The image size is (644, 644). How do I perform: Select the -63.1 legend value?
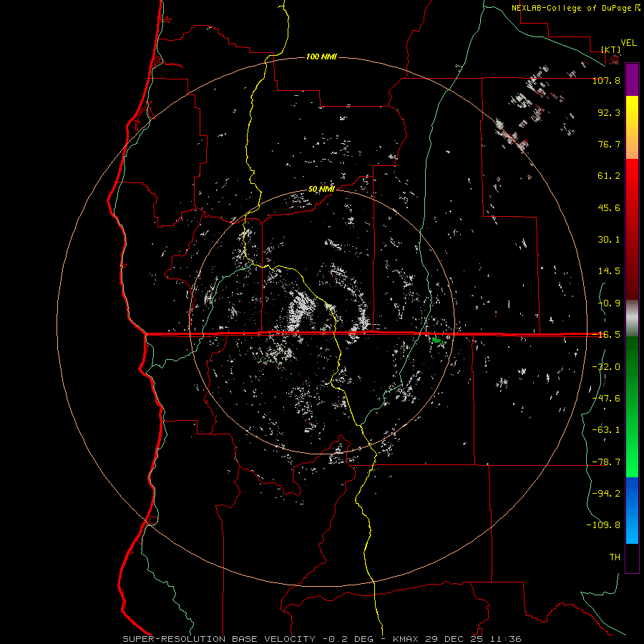[606, 430]
